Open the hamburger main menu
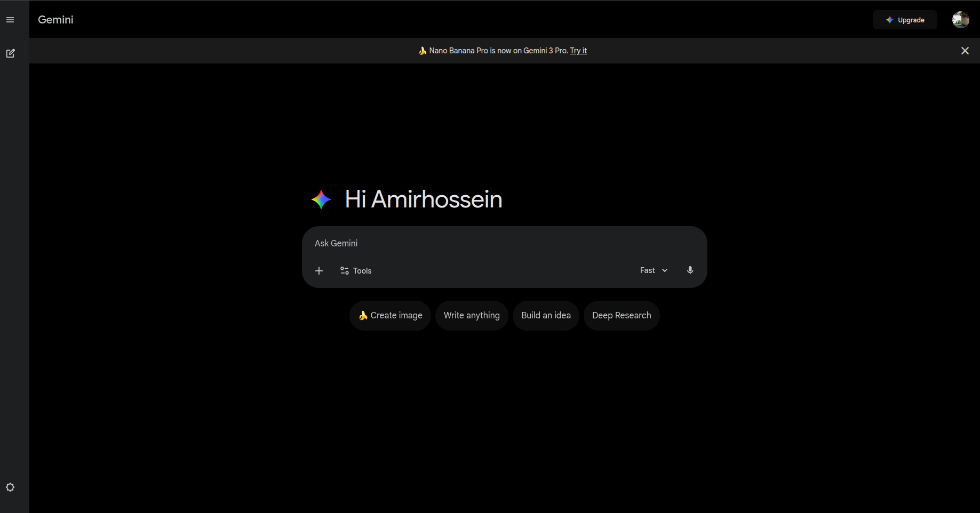Image resolution: width=980 pixels, height=513 pixels. click(x=10, y=20)
